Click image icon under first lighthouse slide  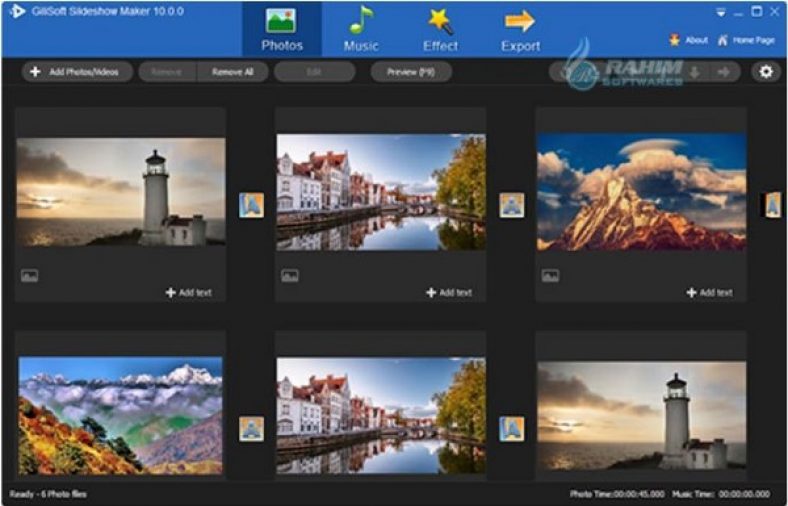(x=30, y=275)
